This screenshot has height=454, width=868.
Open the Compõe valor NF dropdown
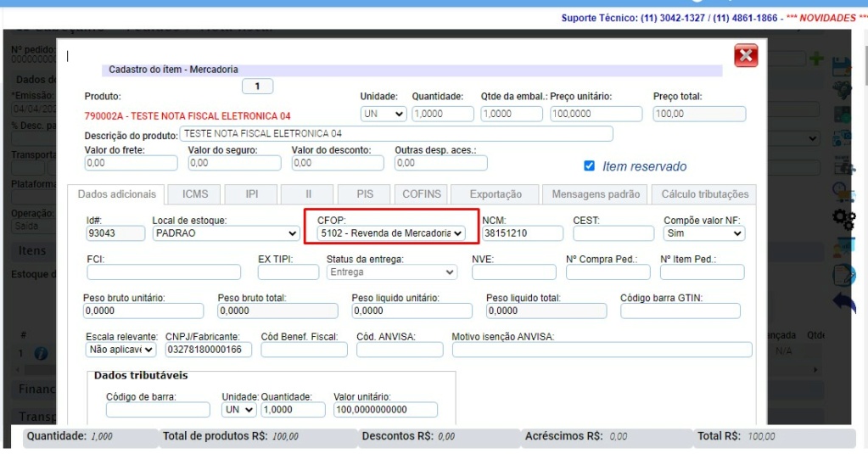point(703,233)
